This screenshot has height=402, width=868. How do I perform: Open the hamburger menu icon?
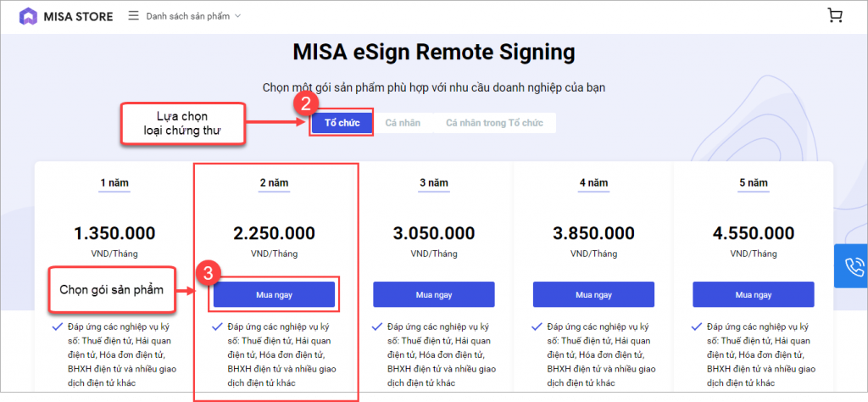[x=133, y=15]
